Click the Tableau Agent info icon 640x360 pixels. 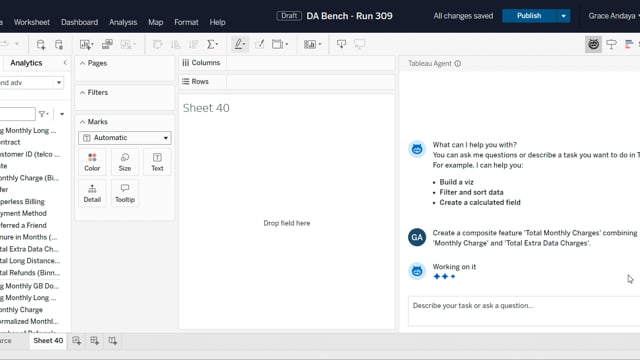(458, 64)
